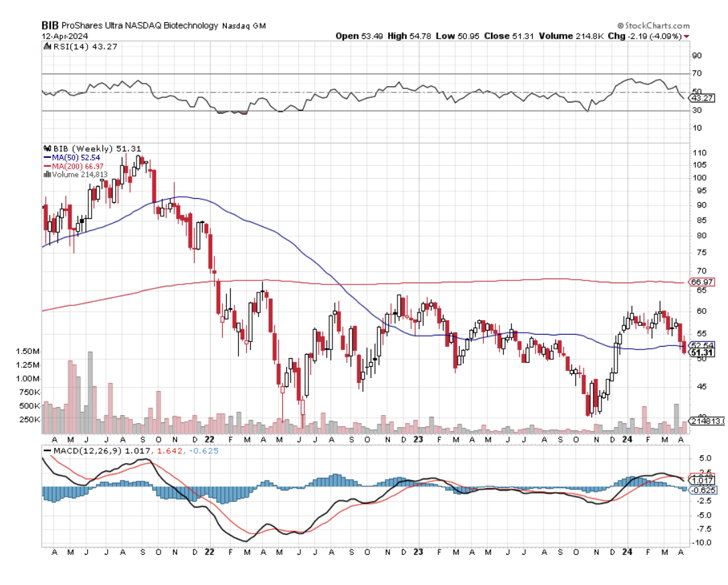Image resolution: width=728 pixels, height=585 pixels.
Task: Click the Volume 214,813 legend entry
Action: point(80,175)
